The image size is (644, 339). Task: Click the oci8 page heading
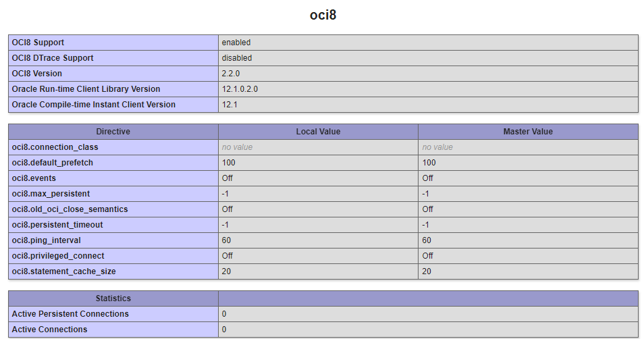click(x=323, y=16)
